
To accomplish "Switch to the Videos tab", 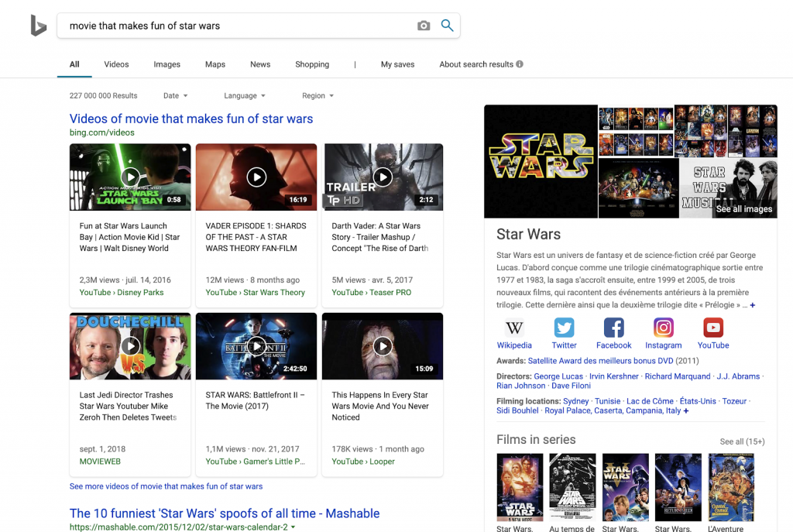I will coord(116,64).
